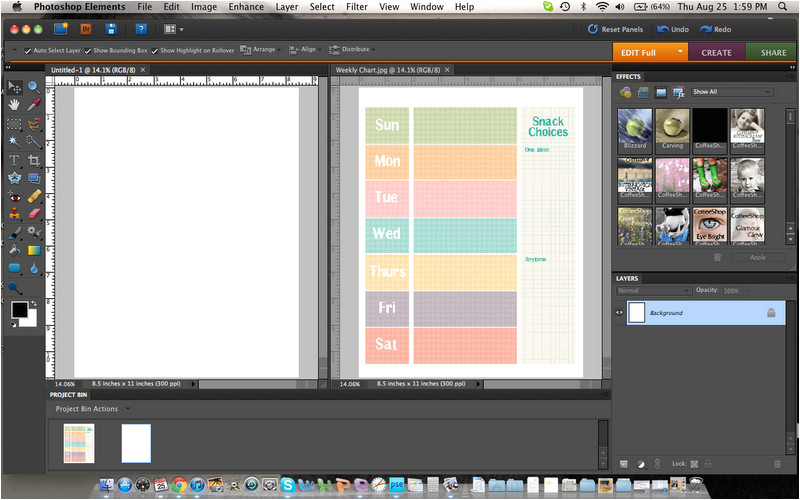Click Reset Panels button

615,29
